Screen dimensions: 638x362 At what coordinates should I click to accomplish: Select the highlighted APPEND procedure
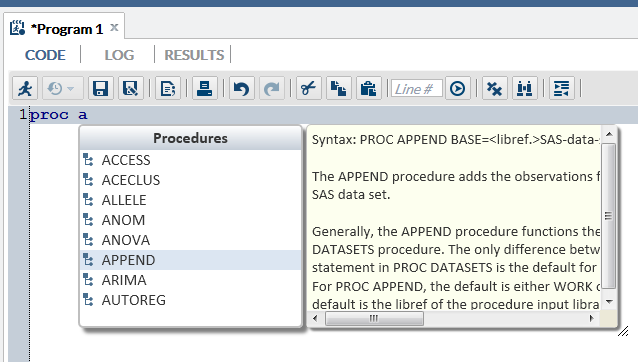click(190, 260)
